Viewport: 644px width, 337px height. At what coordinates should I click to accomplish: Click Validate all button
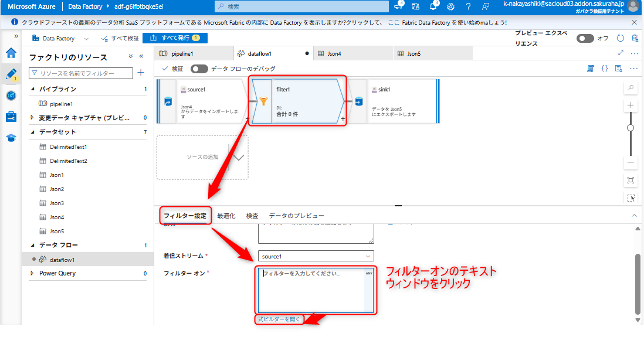[120, 38]
